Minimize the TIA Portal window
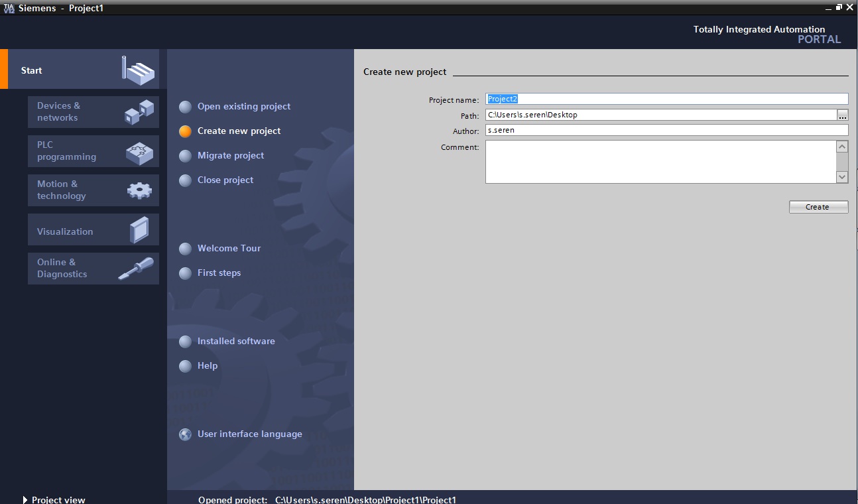 [827, 8]
